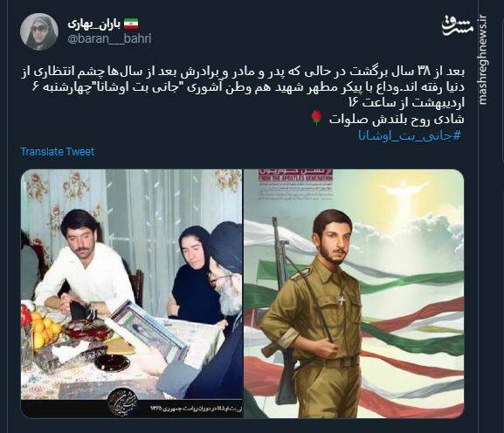The height and width of the screenshot is (433, 504).
Task: Click the display name باران_بهاری
Action: pyautogui.click(x=93, y=24)
